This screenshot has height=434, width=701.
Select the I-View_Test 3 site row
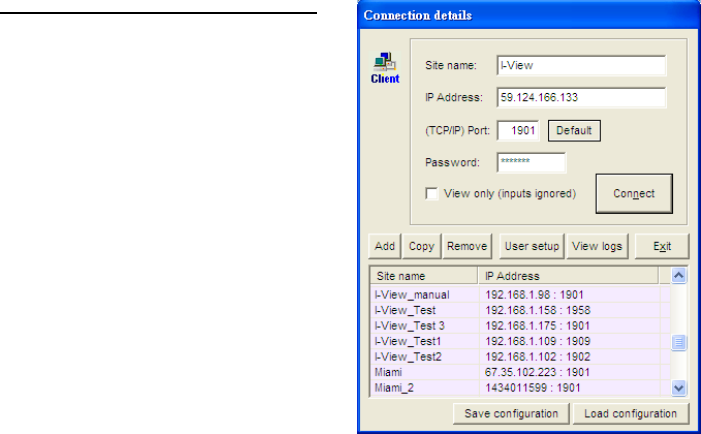click(x=520, y=326)
